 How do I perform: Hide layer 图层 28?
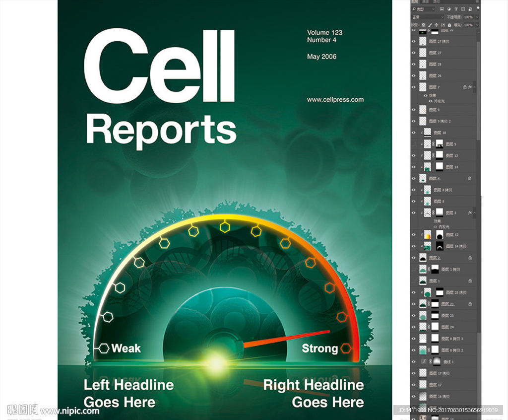point(414,64)
